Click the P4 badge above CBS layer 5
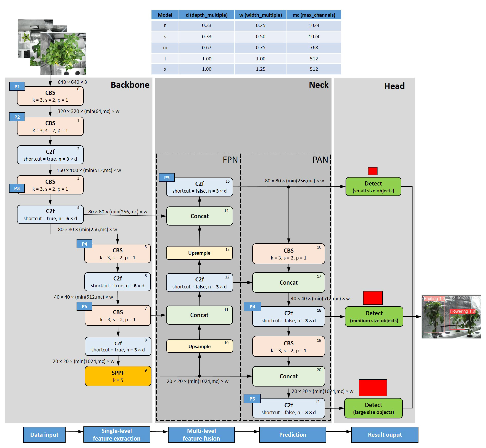The height and width of the screenshot is (448, 486). click(x=84, y=244)
